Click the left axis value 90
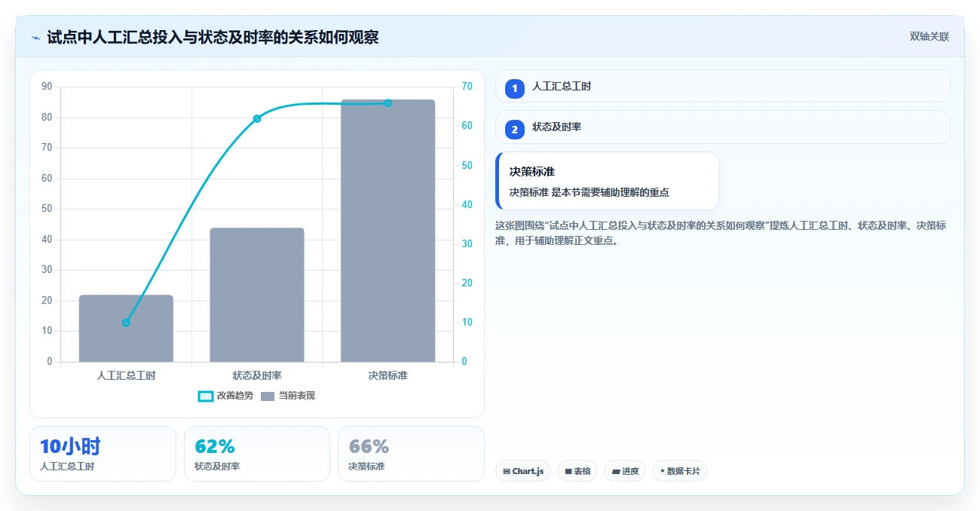 click(47, 87)
